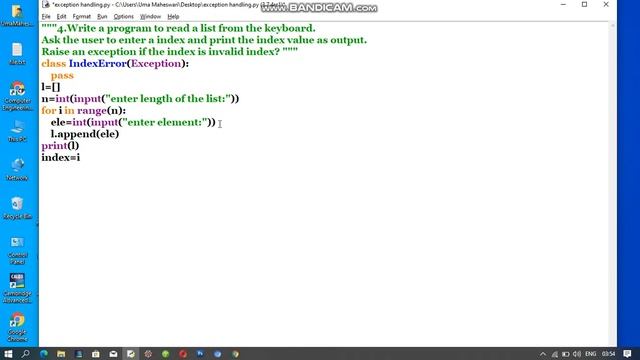The width and height of the screenshot is (640, 360).
Task: Open Microsoft Store from taskbar
Action: [x=96, y=353]
